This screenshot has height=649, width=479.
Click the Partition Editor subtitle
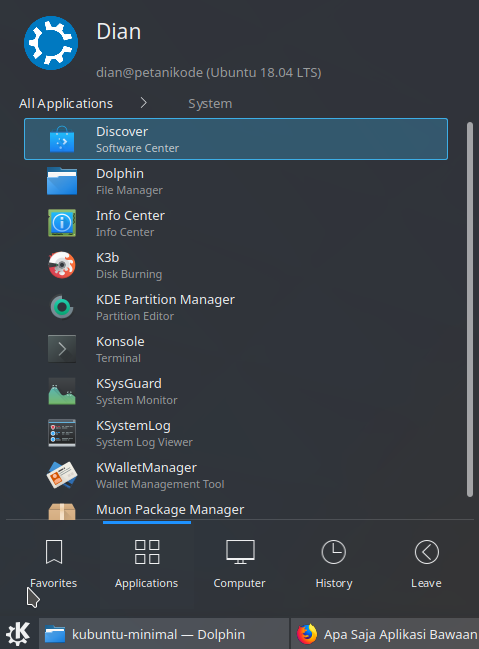pos(135,316)
